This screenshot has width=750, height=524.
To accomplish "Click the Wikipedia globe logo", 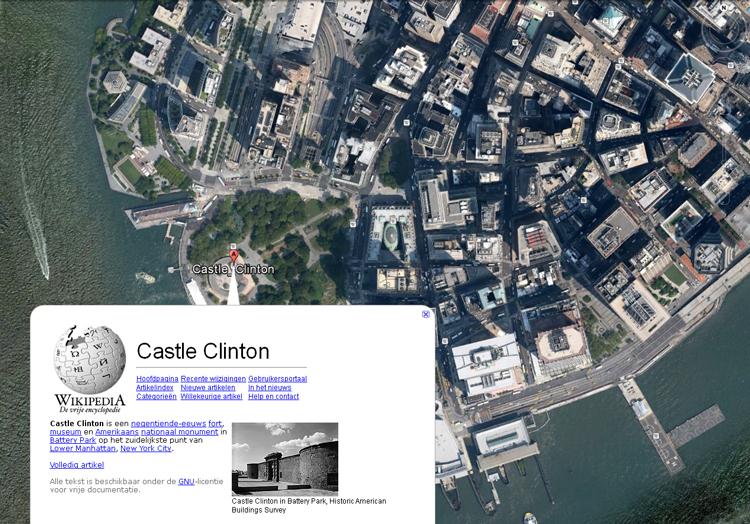I will pos(89,359).
